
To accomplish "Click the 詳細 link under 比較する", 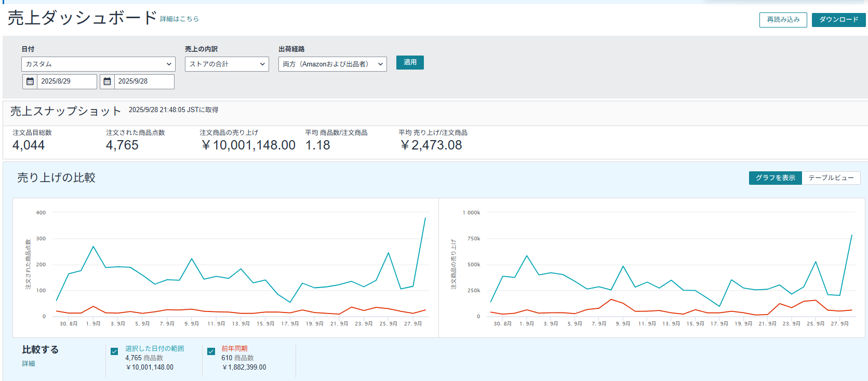I will point(29,363).
